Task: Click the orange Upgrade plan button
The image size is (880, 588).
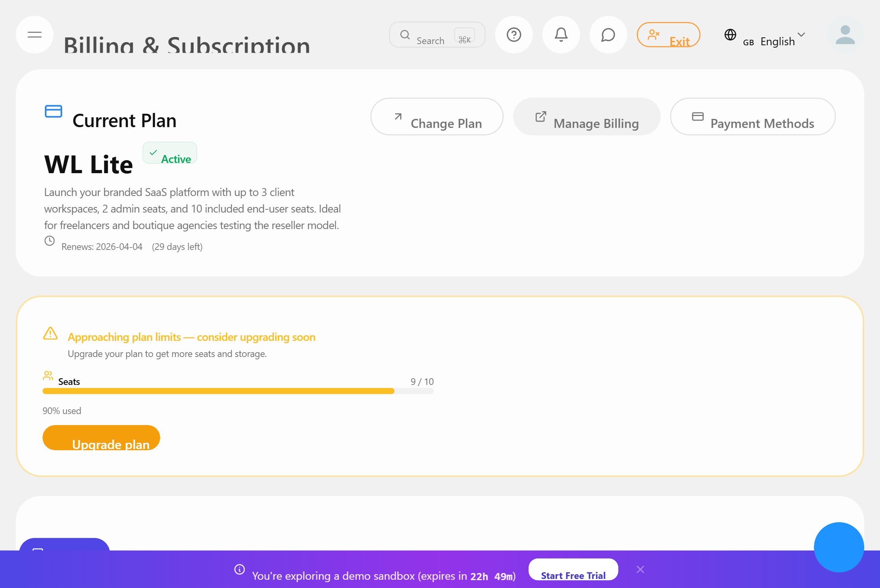Action: [101, 438]
